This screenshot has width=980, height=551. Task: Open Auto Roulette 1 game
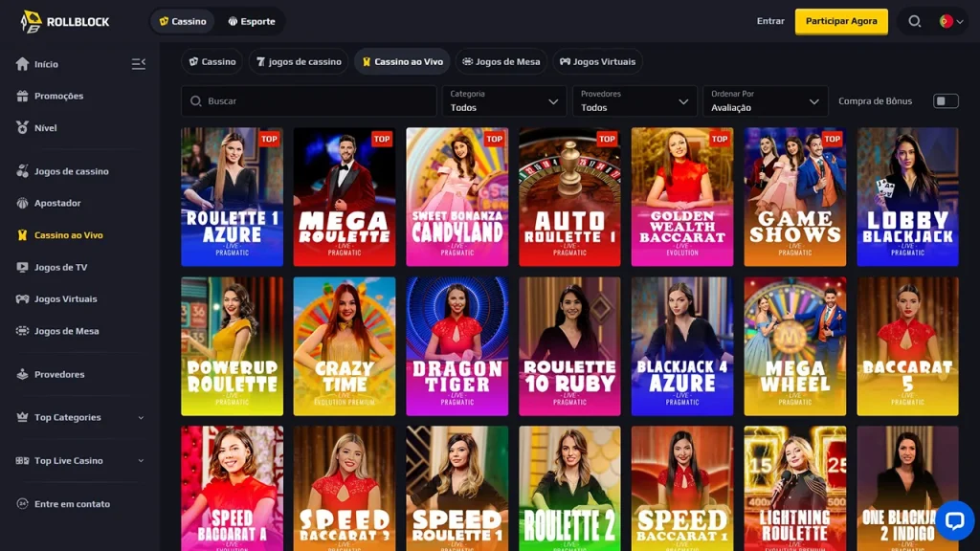point(569,197)
